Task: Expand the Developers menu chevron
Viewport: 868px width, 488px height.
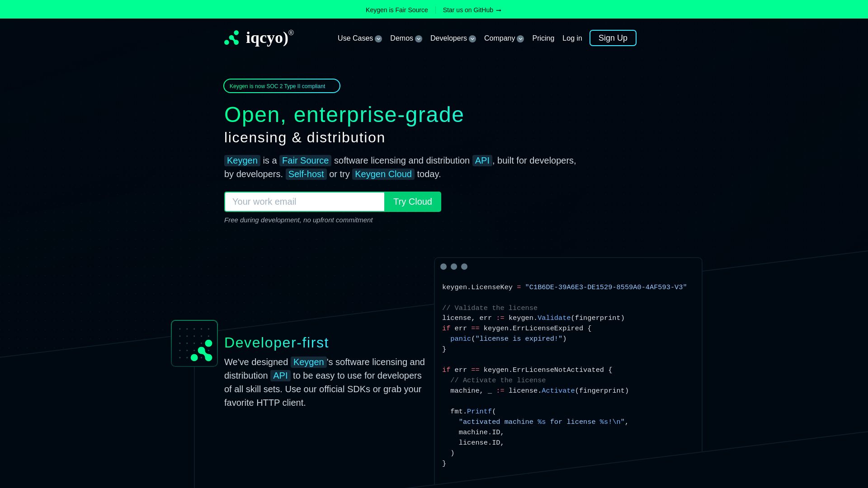Action: click(x=472, y=39)
